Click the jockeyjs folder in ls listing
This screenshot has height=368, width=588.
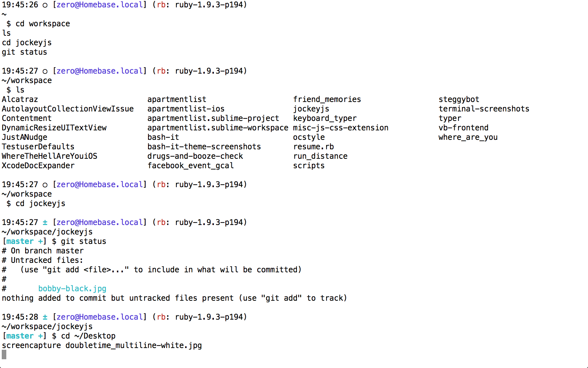(x=311, y=109)
